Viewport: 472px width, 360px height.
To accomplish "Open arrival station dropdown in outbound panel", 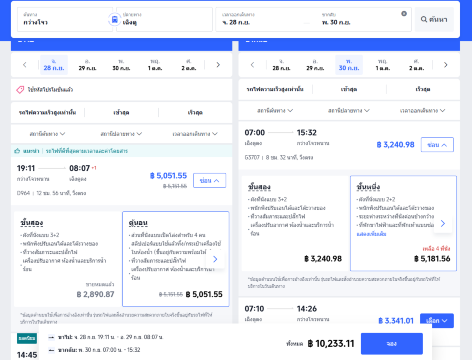I will 121,134.
